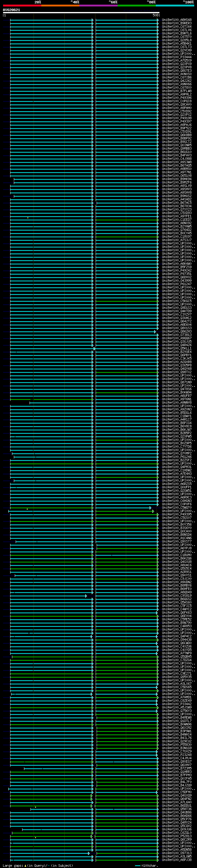This screenshot has width=197, height=868.
Task: Select hit label UniRef100_A8K4W0
Action: (177, 264)
